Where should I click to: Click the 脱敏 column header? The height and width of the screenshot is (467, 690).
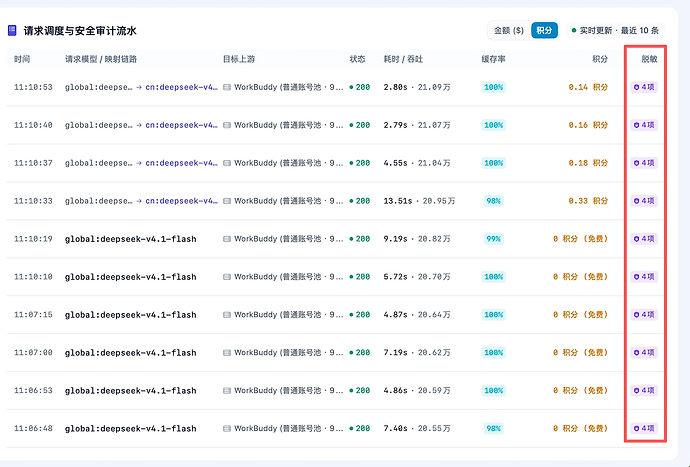650,59
